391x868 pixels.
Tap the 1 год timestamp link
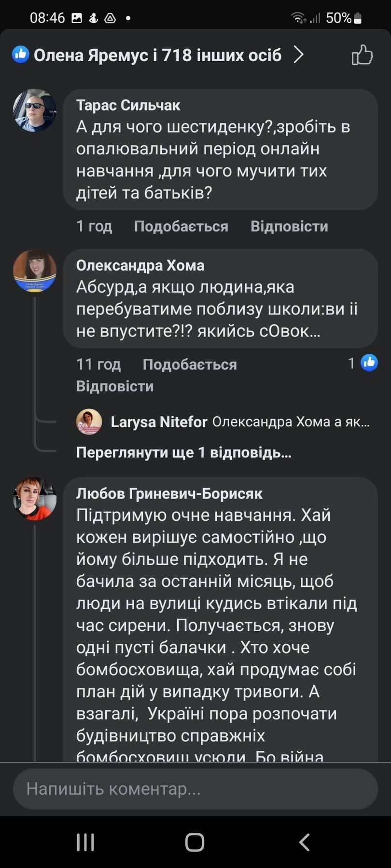click(x=94, y=226)
